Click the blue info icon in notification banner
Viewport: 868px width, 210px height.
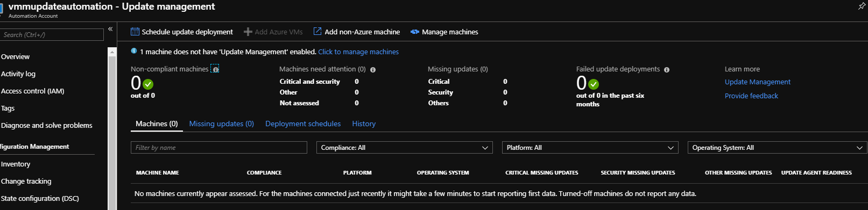[134, 51]
